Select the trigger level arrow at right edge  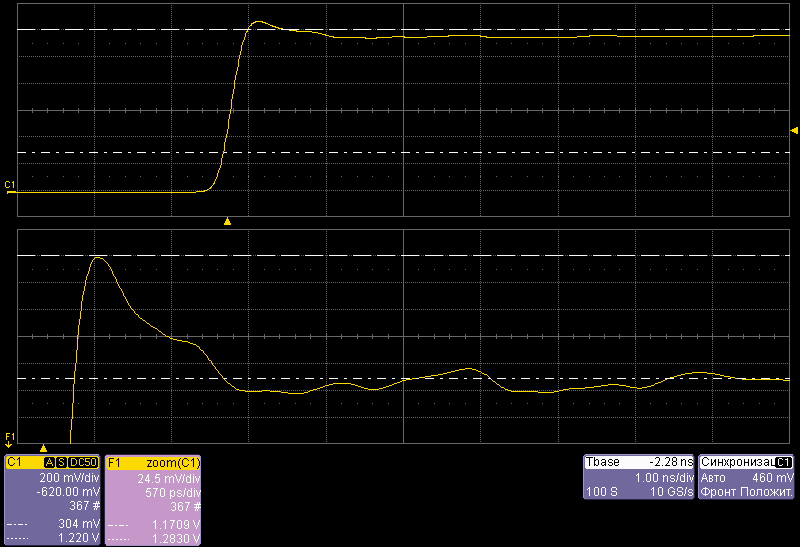pyautogui.click(x=794, y=130)
